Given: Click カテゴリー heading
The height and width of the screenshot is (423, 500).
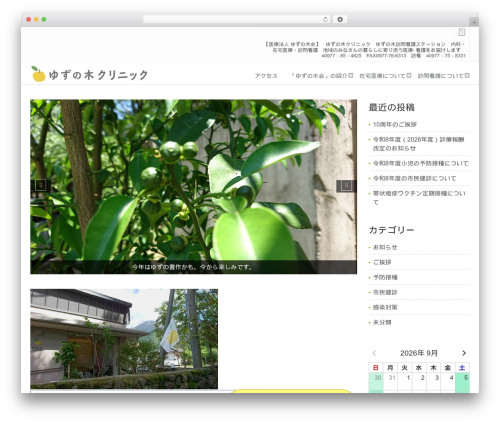Looking at the screenshot, I should (x=391, y=230).
